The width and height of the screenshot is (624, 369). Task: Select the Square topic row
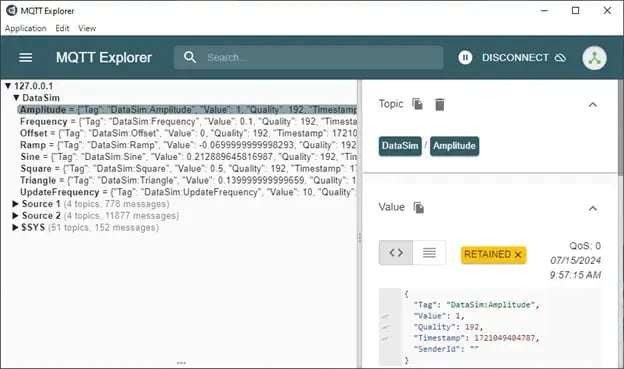click(x=188, y=168)
